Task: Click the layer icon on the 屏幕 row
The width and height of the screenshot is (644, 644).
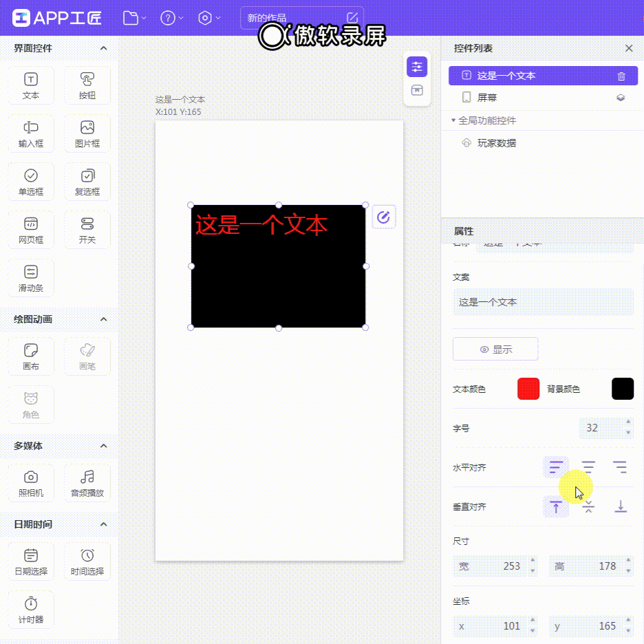Action: (x=621, y=98)
